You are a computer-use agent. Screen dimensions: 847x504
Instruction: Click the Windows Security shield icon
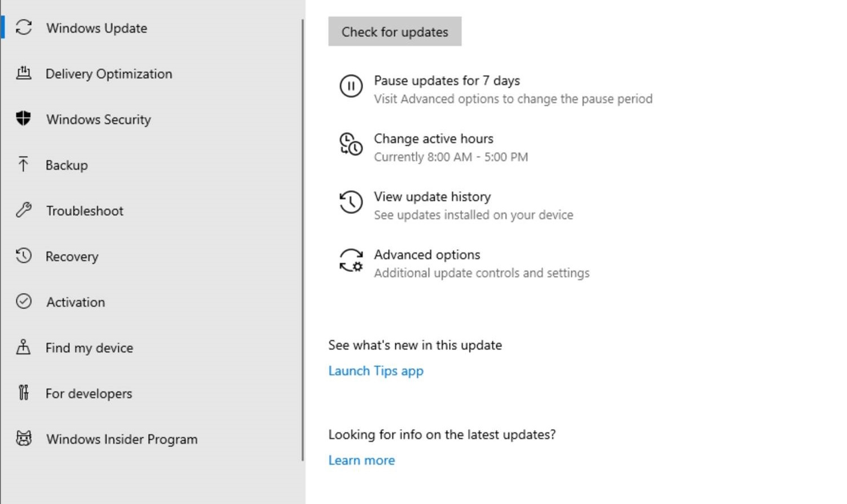point(24,119)
